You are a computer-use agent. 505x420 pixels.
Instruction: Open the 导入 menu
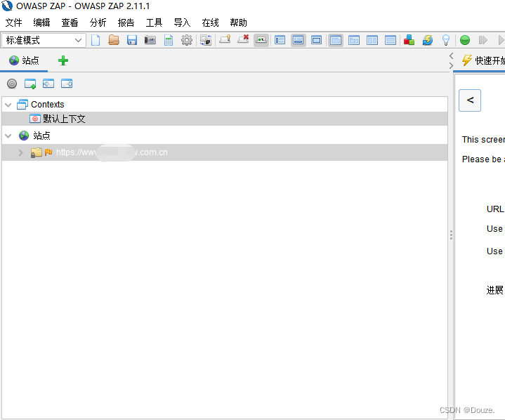pos(182,22)
